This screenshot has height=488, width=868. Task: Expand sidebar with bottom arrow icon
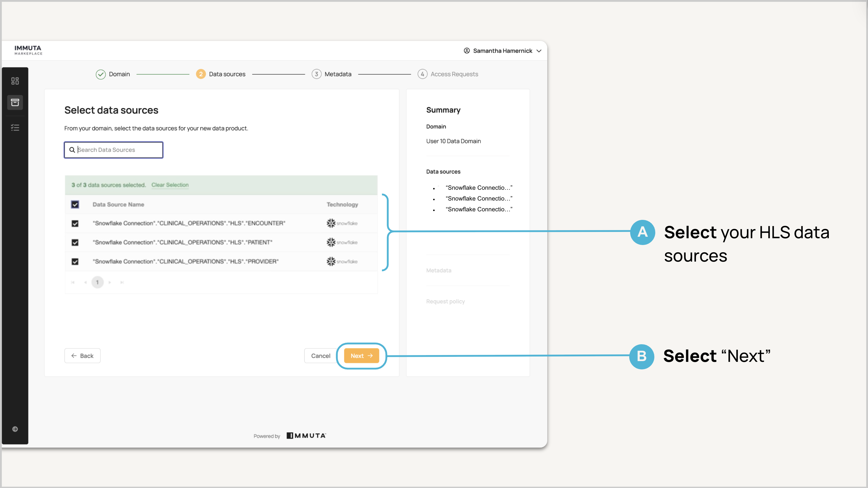[15, 429]
